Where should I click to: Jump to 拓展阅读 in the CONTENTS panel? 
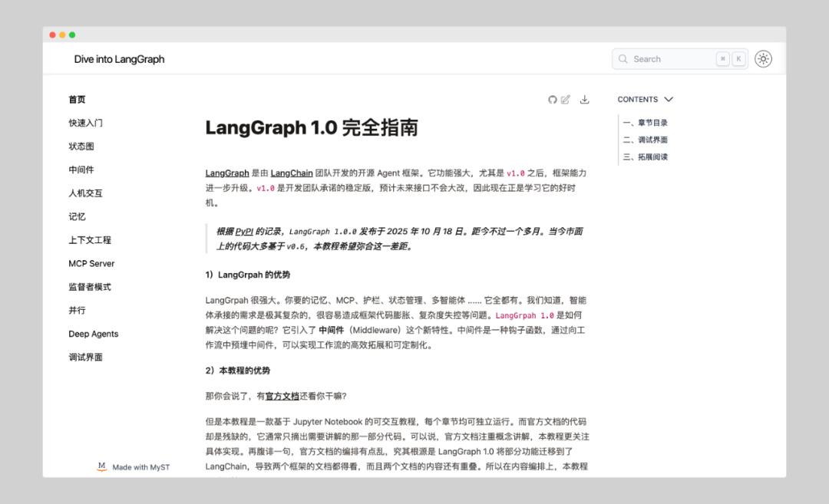646,156
